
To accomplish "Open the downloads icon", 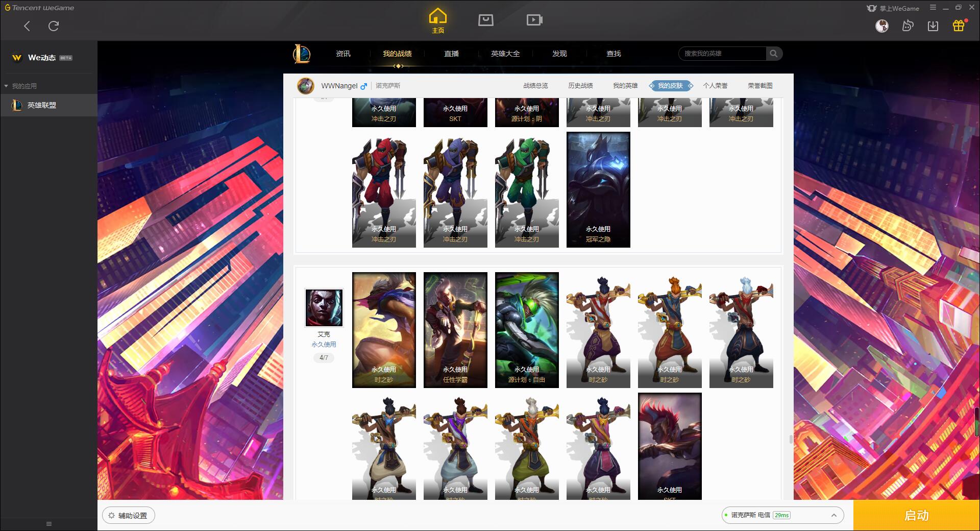I will (933, 26).
